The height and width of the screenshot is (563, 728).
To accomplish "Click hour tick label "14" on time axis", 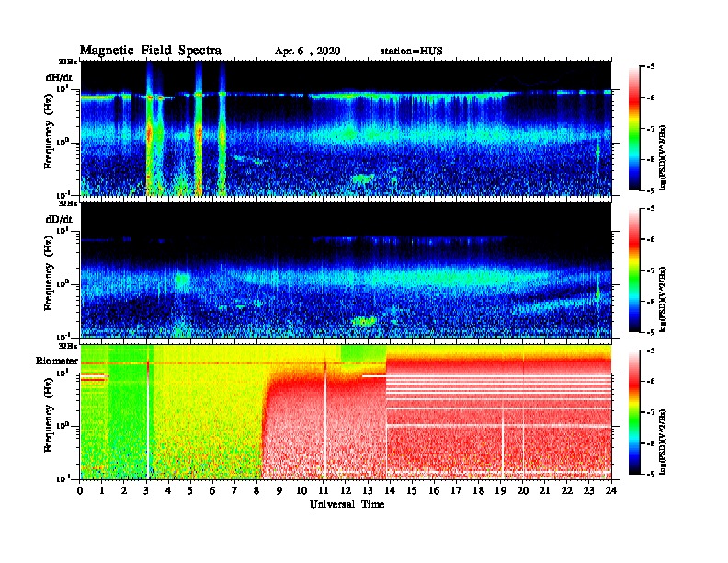I will pos(390,490).
